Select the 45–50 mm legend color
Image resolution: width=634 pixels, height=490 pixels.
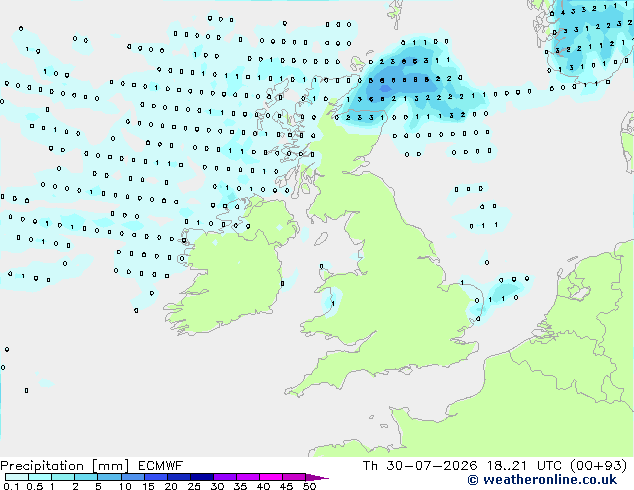pos(294,477)
